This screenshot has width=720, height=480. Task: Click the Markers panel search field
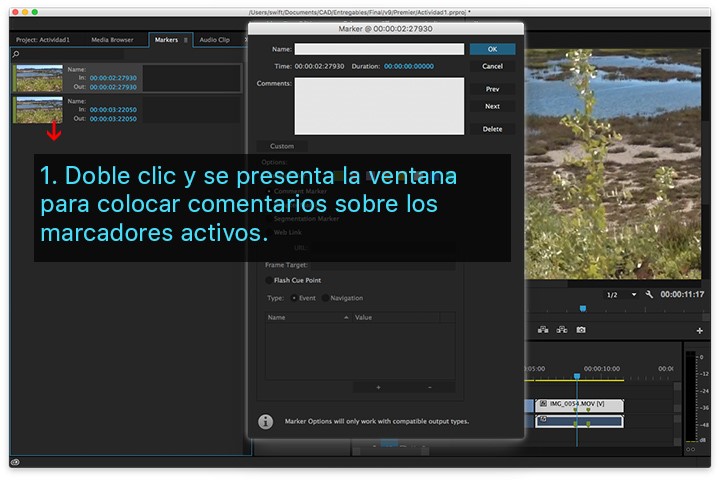73,54
